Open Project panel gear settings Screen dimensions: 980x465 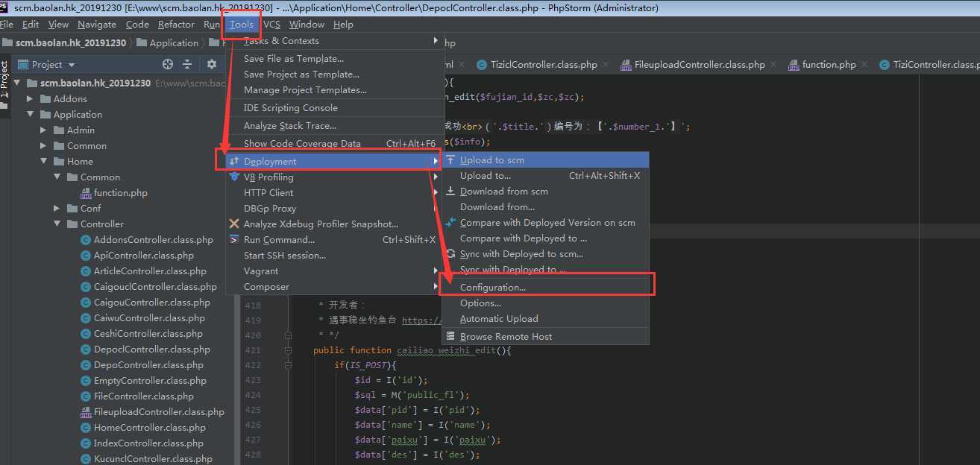coord(212,64)
